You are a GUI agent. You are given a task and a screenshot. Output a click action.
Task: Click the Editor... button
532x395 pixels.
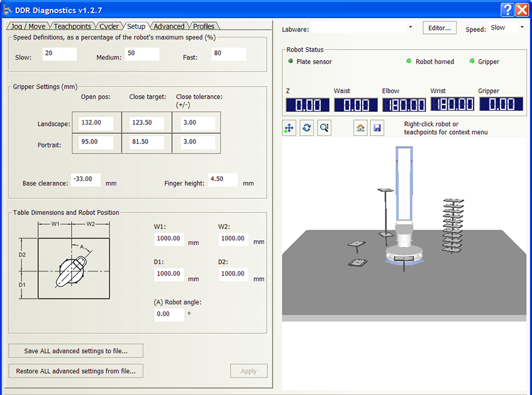pos(440,28)
